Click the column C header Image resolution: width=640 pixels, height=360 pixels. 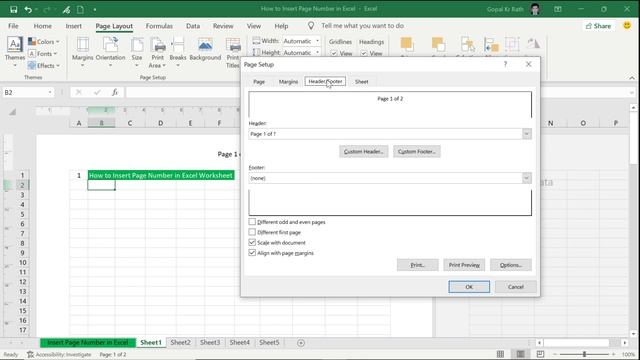tap(130, 123)
